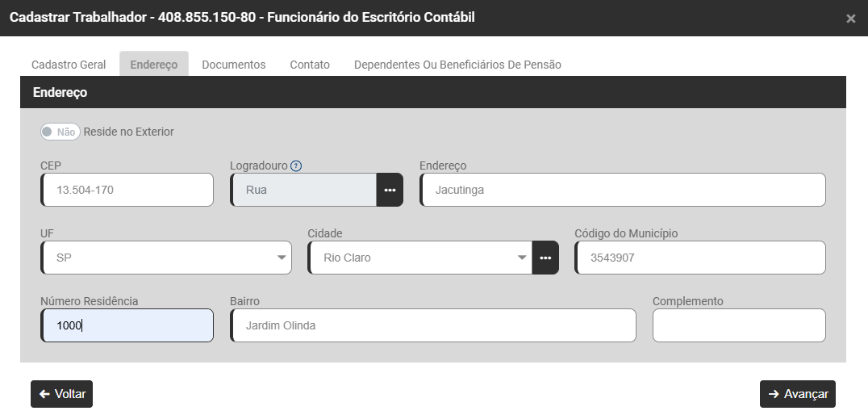Click into the CEP field
868x415 pixels.
point(127,191)
